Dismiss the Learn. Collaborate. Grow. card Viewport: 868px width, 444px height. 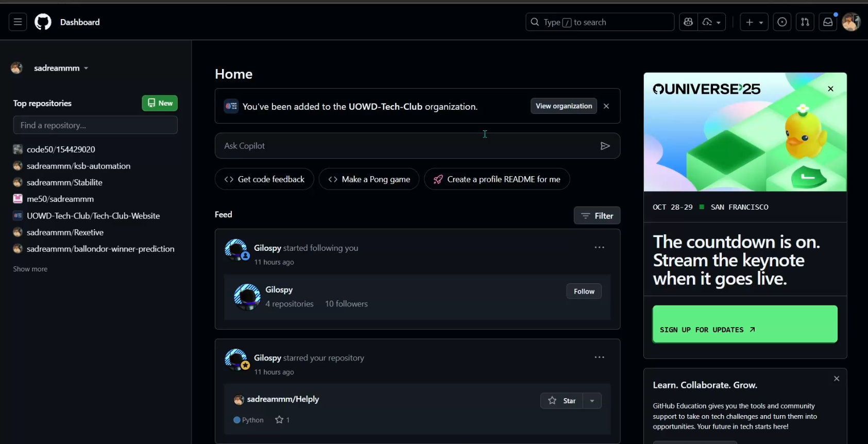(837, 379)
